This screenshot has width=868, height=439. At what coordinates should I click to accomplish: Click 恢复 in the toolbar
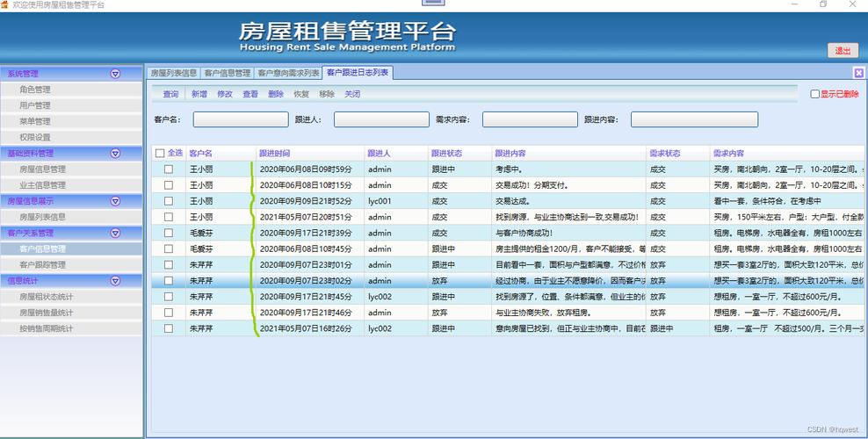pyautogui.click(x=301, y=94)
